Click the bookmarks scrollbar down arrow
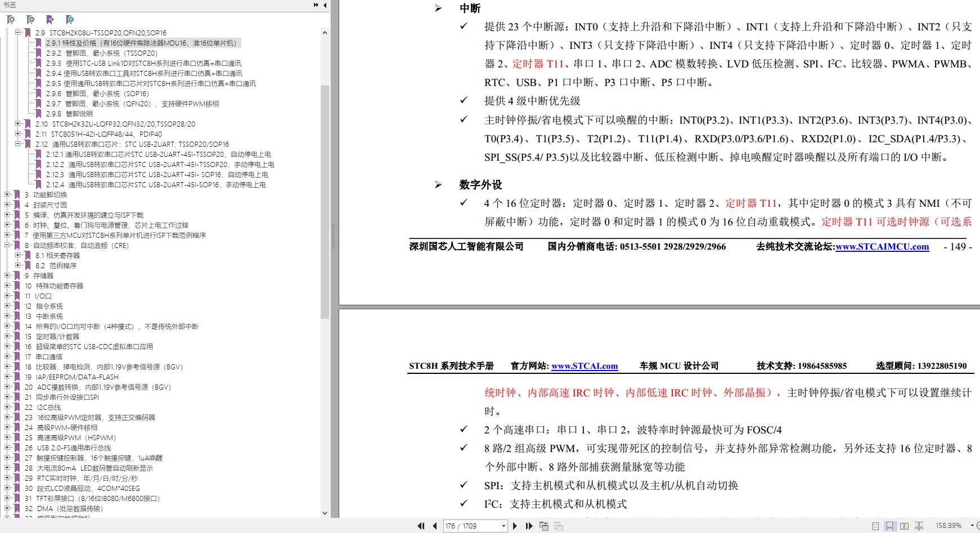Viewport: 980px width, 533px height. (325, 513)
